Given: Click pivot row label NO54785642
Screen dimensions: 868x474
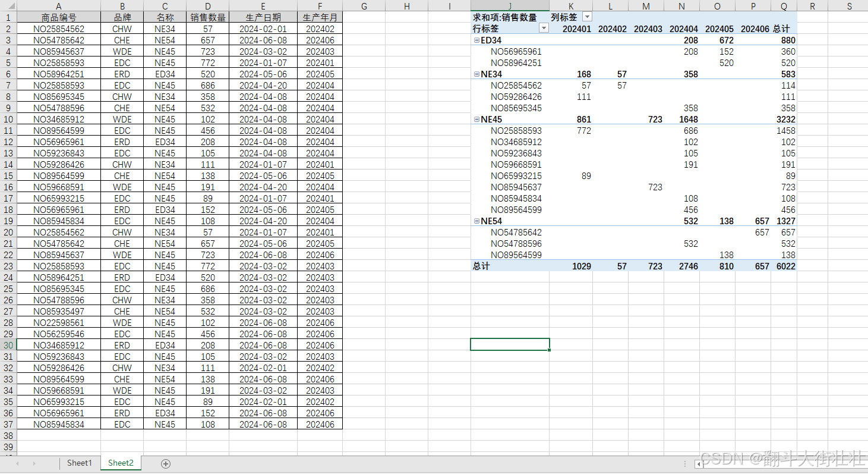Looking at the screenshot, I should [516, 233].
